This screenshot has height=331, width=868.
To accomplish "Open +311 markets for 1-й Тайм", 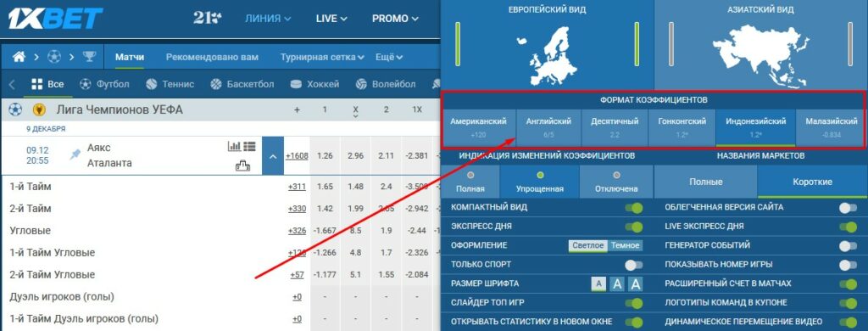I will click(x=297, y=187).
